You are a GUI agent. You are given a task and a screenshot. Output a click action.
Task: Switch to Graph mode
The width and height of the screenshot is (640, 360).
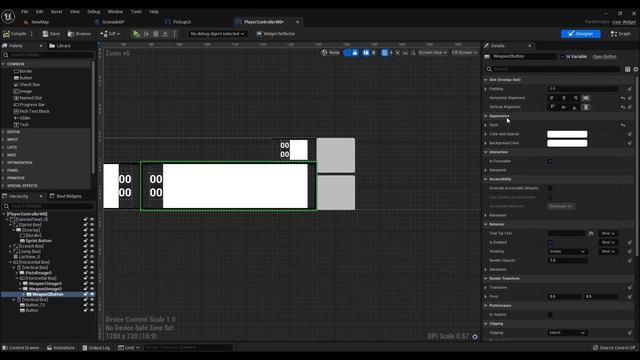point(621,34)
